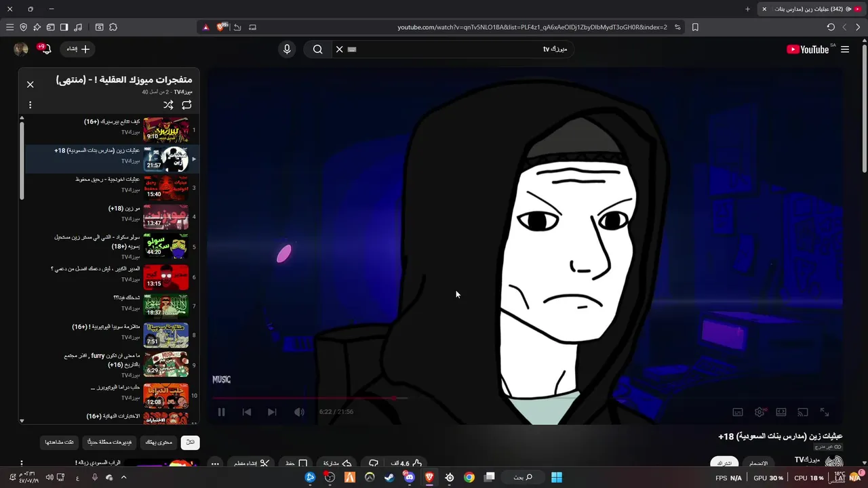Create a clip with the scissors button
Screen dimensions: 868x488
pyautogui.click(x=251, y=464)
